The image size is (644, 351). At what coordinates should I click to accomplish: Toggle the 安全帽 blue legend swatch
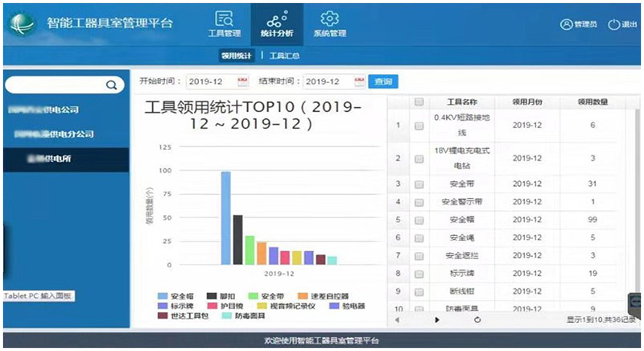click(x=163, y=296)
